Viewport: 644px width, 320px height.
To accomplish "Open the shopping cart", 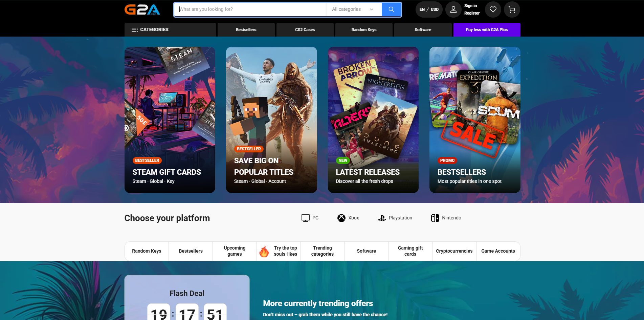I will point(512,9).
